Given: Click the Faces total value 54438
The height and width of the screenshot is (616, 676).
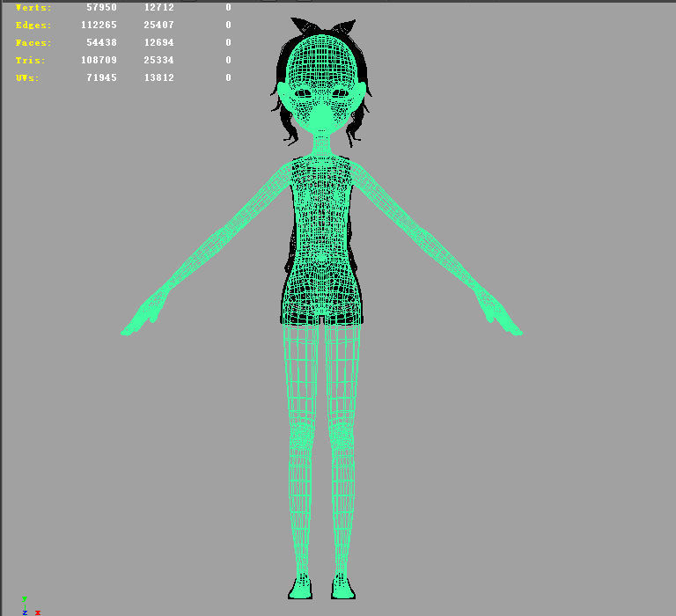Looking at the screenshot, I should [x=101, y=42].
